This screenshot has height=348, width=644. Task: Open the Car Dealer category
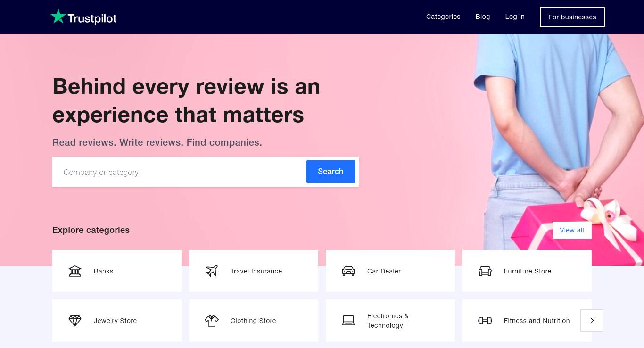point(390,271)
